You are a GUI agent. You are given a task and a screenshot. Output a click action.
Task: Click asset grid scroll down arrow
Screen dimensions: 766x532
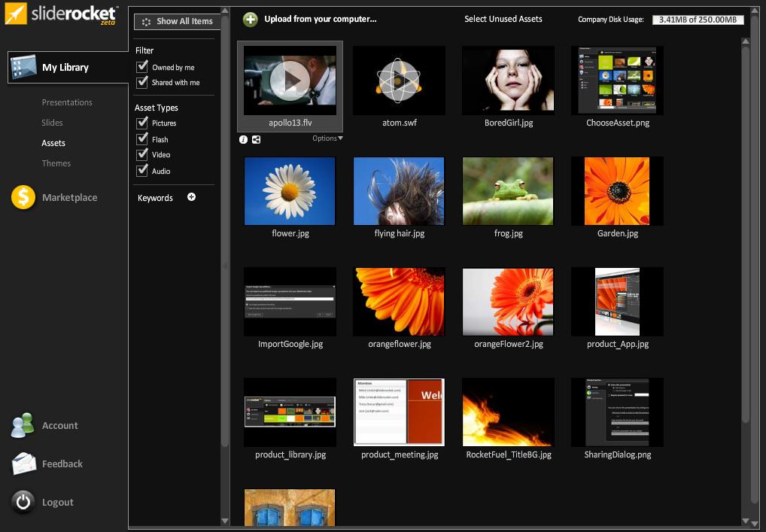pos(746,521)
